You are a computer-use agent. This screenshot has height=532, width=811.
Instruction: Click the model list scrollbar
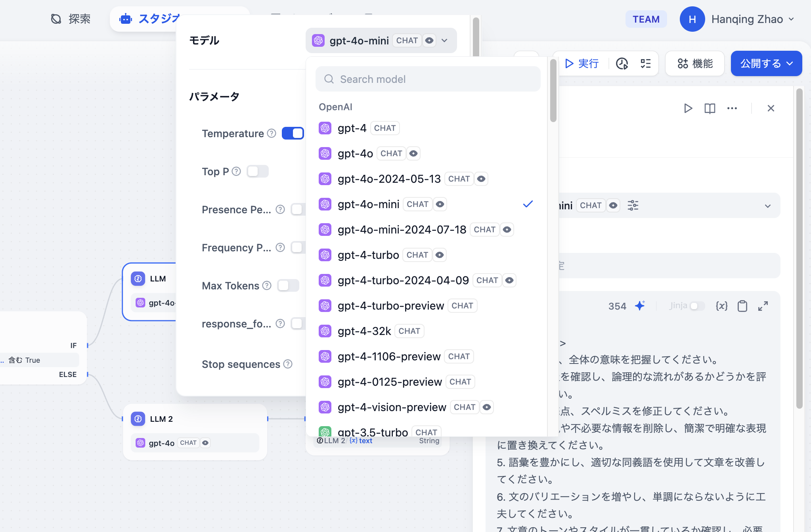[x=553, y=90]
